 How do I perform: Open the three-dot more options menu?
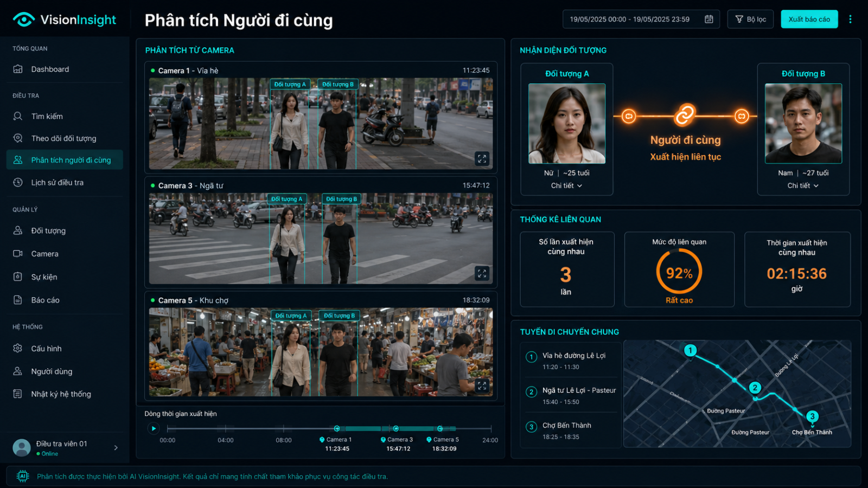tap(850, 20)
